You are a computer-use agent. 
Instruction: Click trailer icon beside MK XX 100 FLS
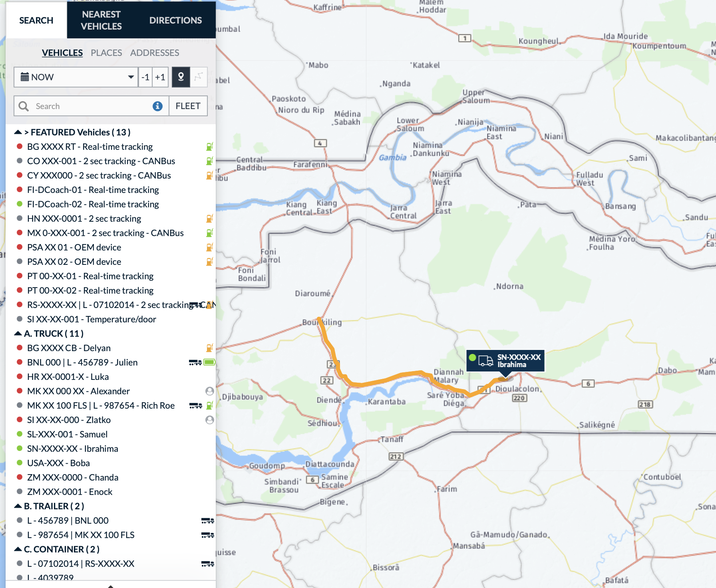(x=195, y=405)
